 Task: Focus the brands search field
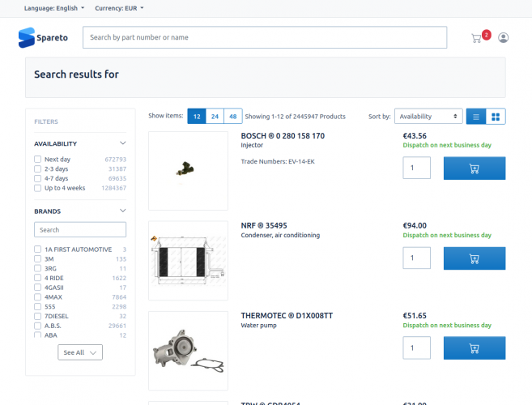[x=80, y=230]
